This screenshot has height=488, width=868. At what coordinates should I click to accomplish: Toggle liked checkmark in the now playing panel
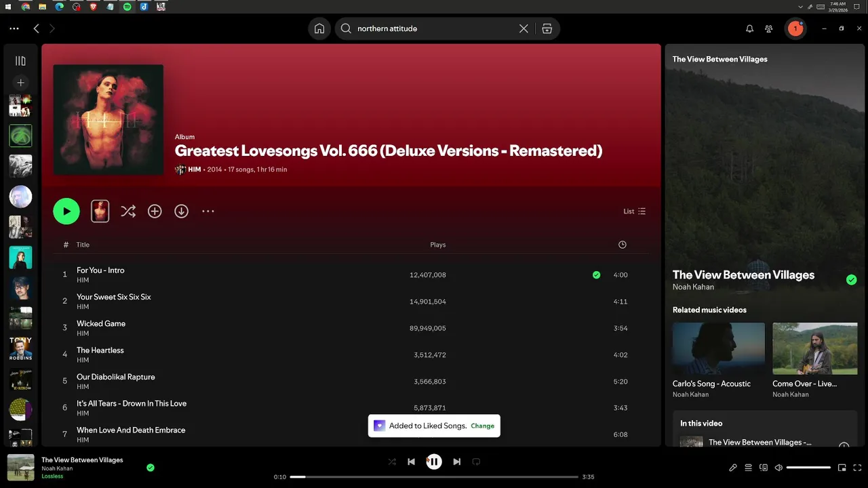click(851, 280)
